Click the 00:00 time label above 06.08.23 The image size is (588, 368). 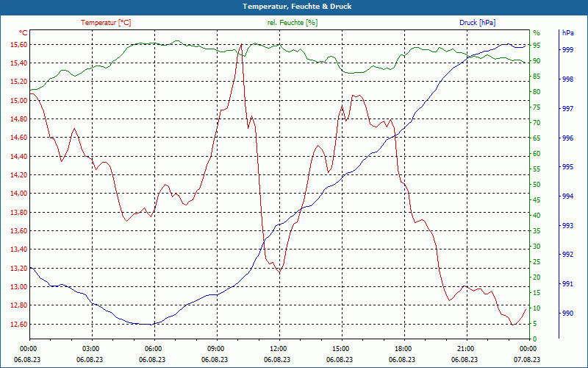28,348
